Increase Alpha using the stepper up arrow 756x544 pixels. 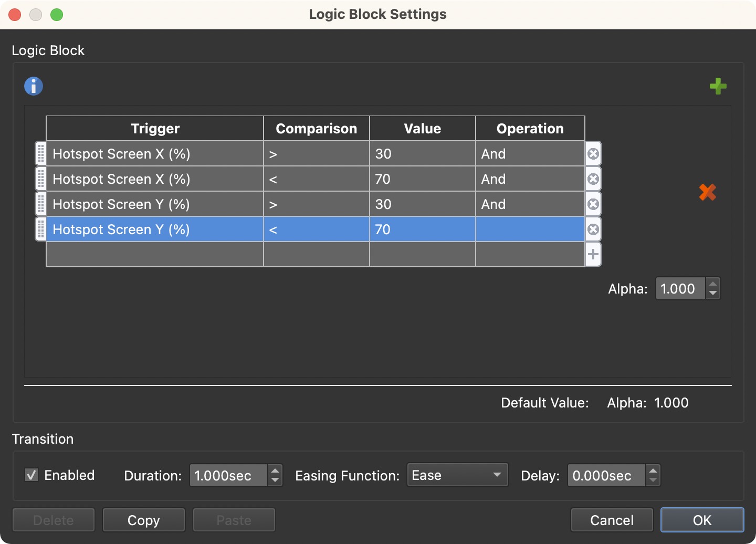click(712, 284)
